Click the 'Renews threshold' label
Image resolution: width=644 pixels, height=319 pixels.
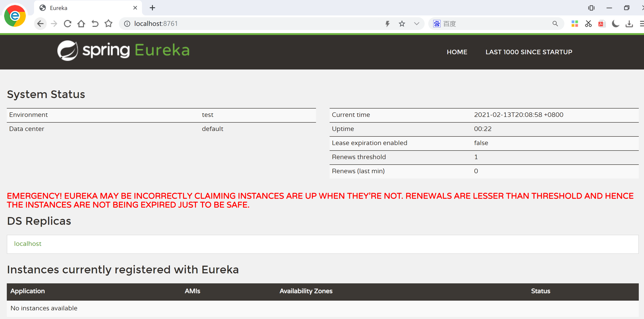358,157
